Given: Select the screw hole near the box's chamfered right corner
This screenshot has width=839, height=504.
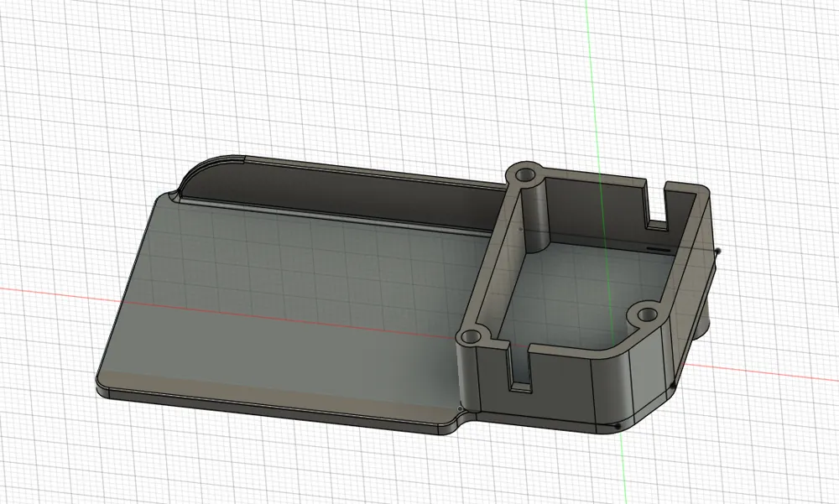Looking at the screenshot, I should coord(646,314).
